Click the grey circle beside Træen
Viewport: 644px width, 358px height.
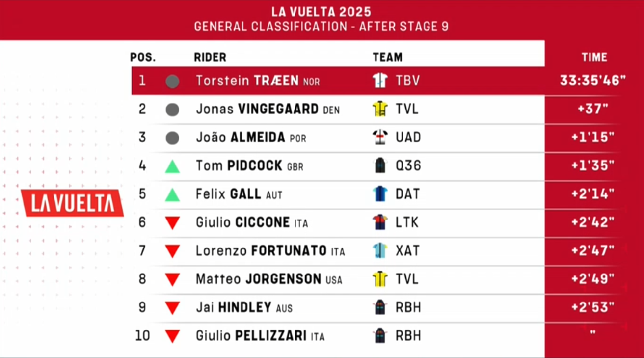pyautogui.click(x=172, y=81)
